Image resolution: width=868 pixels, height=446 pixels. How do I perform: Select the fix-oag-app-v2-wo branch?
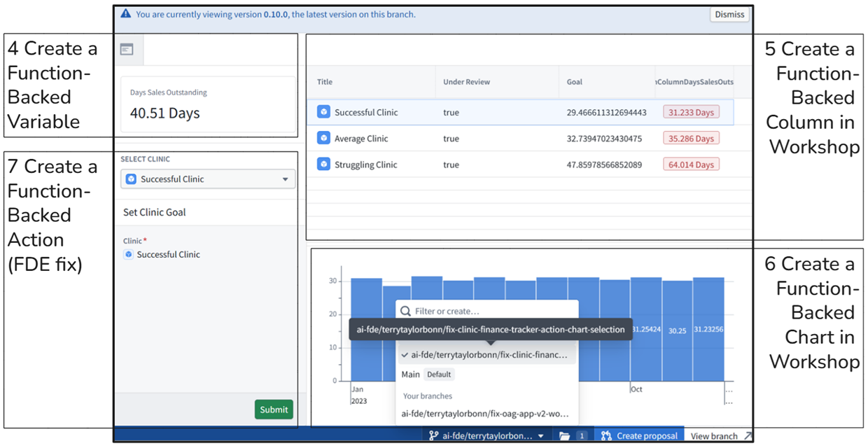coord(487,414)
